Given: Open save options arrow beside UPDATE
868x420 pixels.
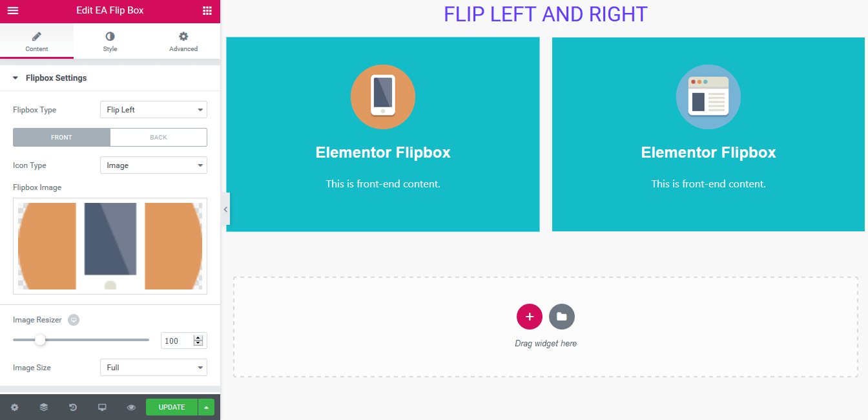Looking at the screenshot, I should click(206, 407).
